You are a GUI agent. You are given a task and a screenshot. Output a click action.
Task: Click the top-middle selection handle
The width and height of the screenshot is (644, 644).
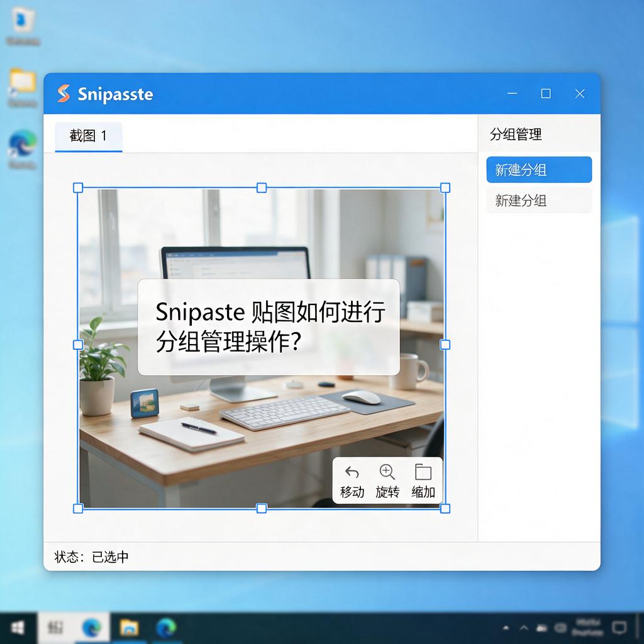pyautogui.click(x=262, y=187)
